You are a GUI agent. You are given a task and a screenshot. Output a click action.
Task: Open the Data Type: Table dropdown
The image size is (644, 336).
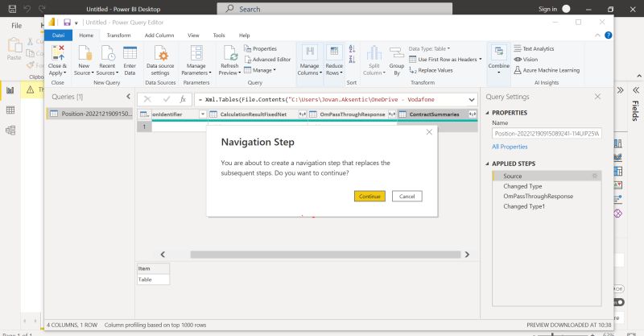click(429, 48)
